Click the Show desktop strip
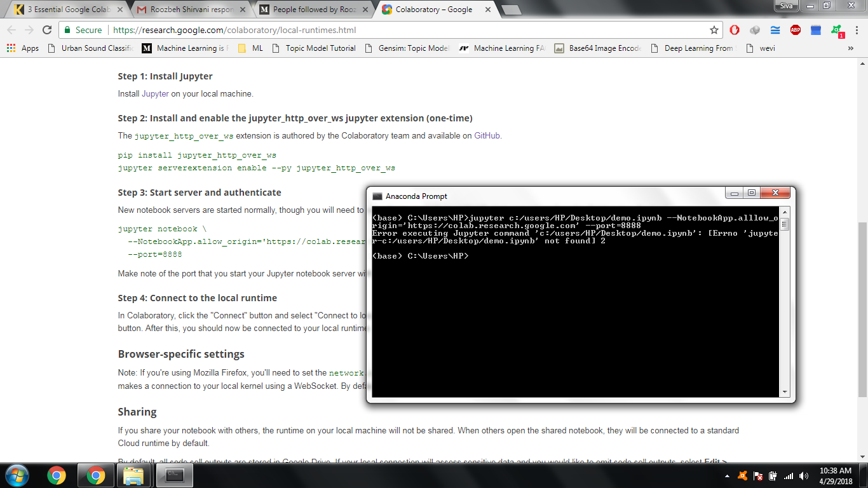The height and width of the screenshot is (488, 868). [864, 475]
